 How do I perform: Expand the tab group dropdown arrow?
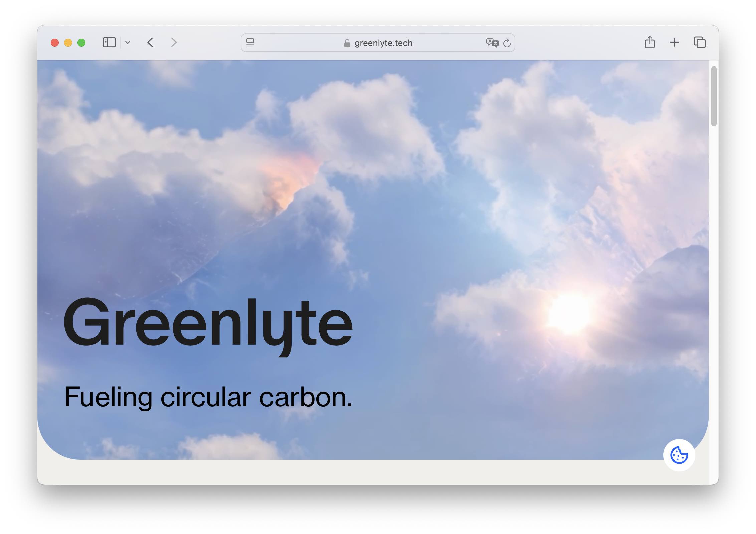click(x=127, y=42)
